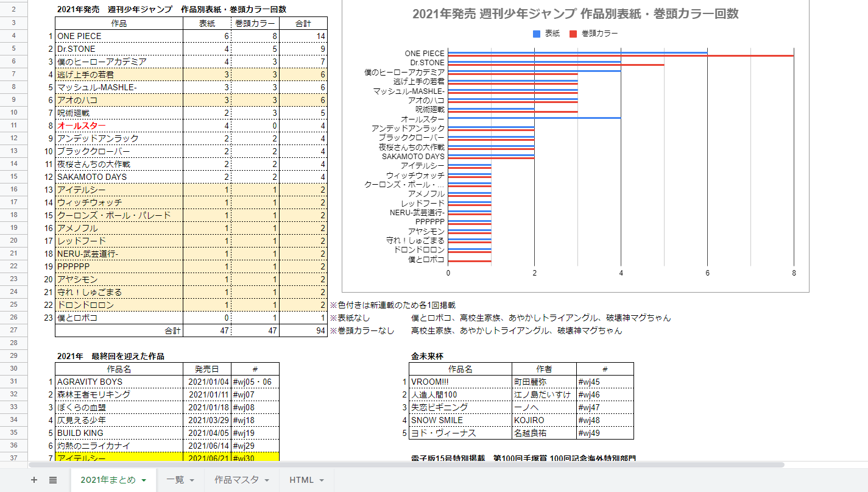Select the 失恋ビギニング cell
868x492 pixels.
click(460, 407)
